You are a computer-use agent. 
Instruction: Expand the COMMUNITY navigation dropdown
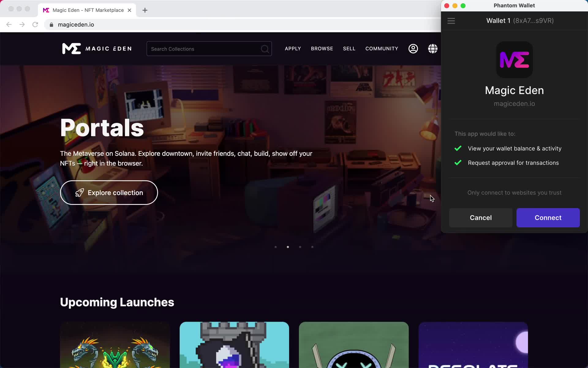click(x=381, y=48)
